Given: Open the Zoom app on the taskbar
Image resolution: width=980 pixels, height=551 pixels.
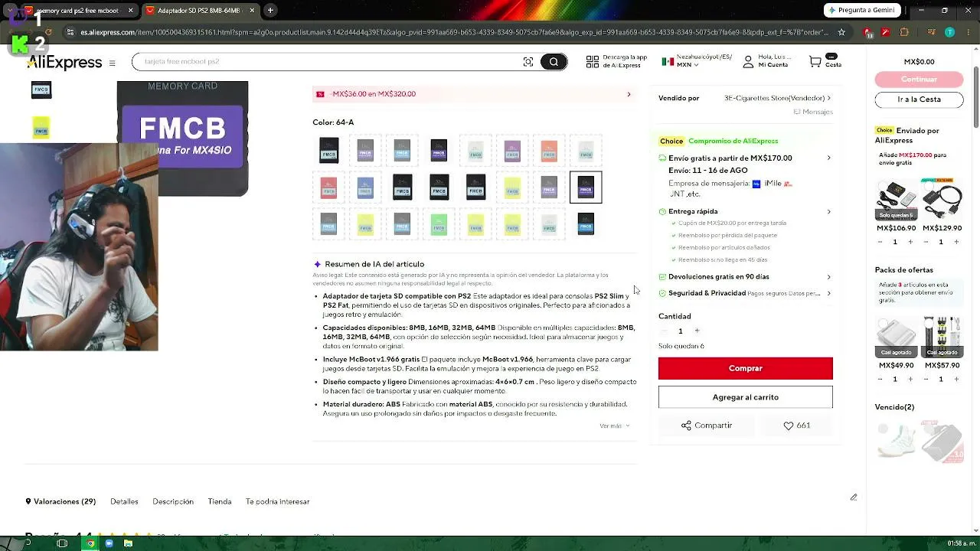Looking at the screenshot, I should [x=109, y=543].
